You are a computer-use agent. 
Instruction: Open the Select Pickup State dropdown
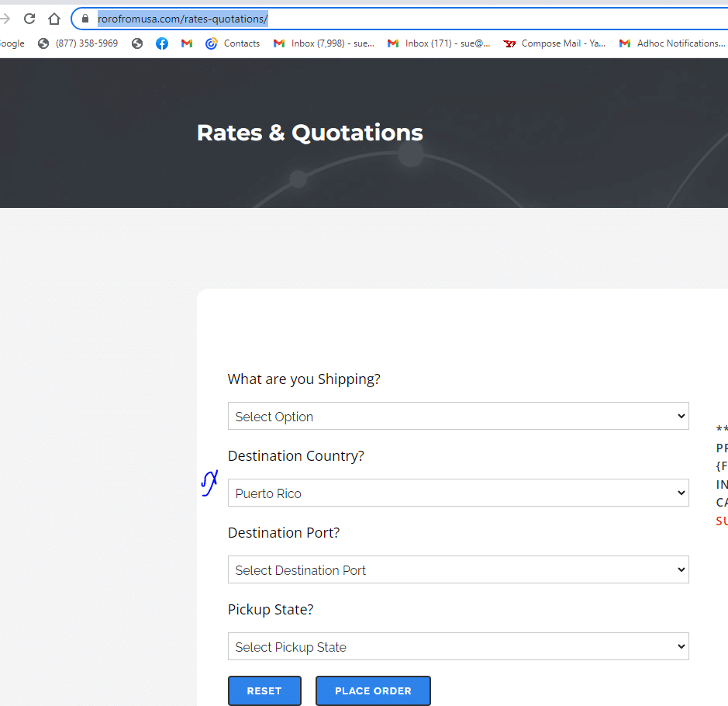click(457, 646)
